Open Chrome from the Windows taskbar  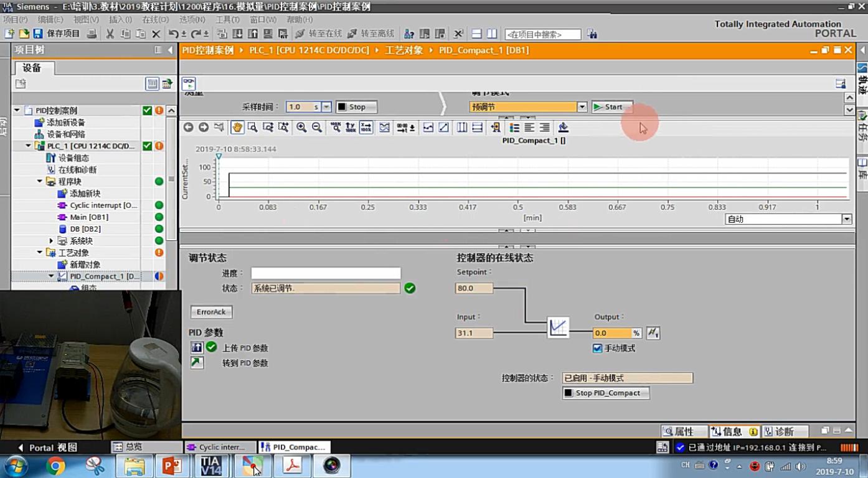tap(55, 466)
